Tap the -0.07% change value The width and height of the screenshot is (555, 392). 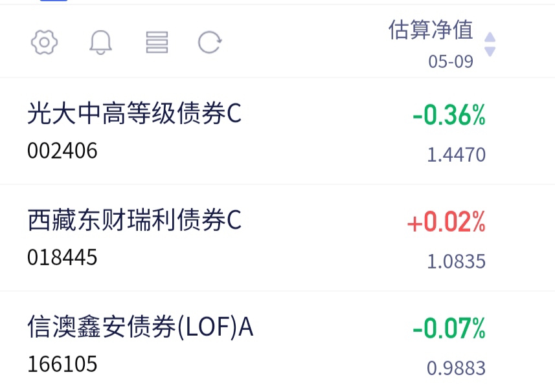pos(449,329)
